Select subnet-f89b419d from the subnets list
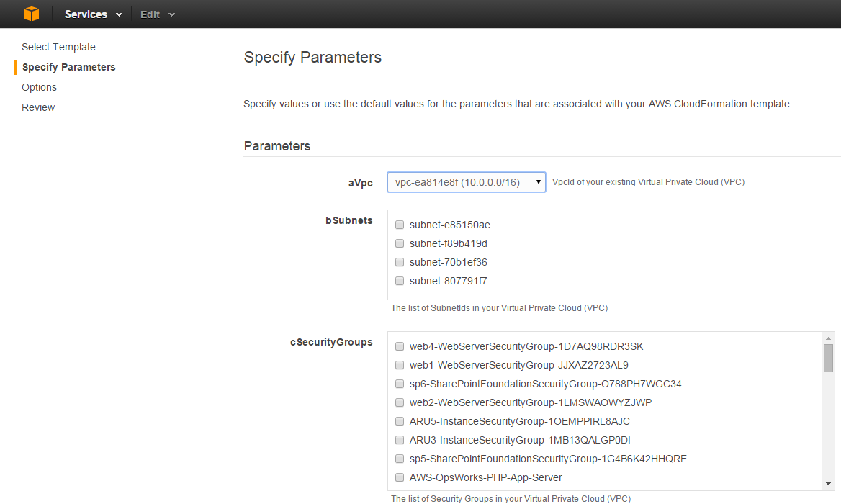841x504 pixels. point(400,243)
